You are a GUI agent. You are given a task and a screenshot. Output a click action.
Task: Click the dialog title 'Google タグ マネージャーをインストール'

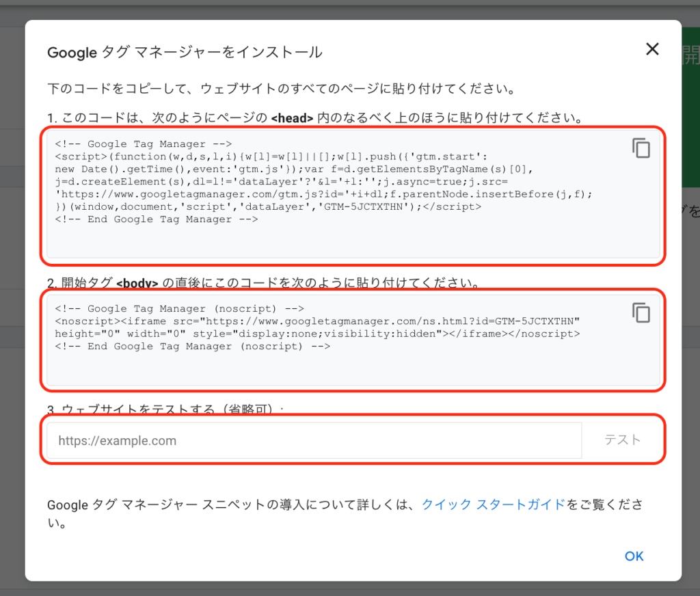click(x=185, y=52)
